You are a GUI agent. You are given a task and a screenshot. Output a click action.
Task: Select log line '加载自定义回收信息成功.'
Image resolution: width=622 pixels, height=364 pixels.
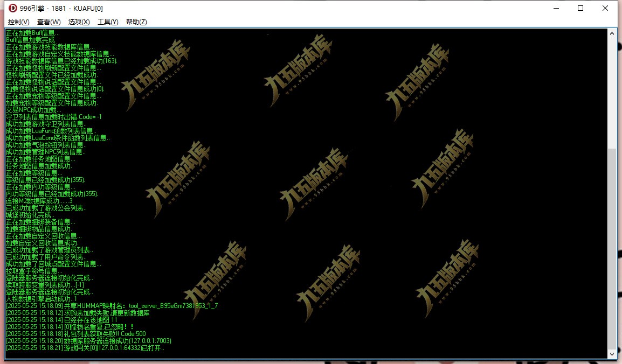point(42,243)
